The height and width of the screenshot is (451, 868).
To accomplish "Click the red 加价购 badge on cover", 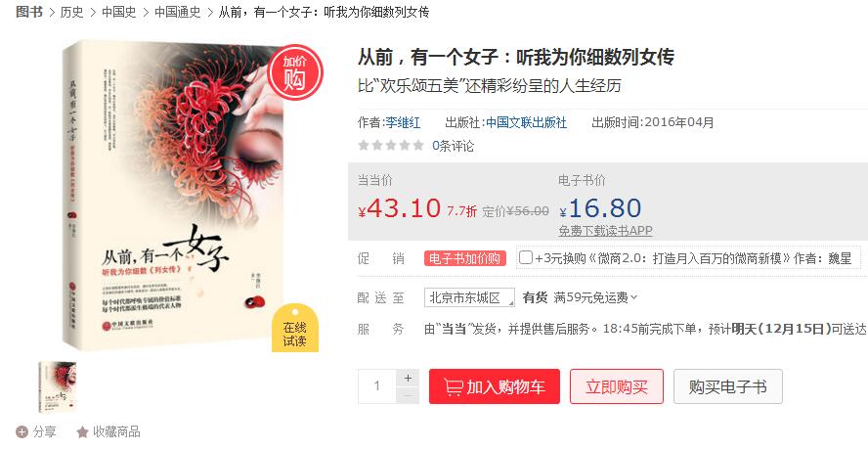I will click(294, 72).
